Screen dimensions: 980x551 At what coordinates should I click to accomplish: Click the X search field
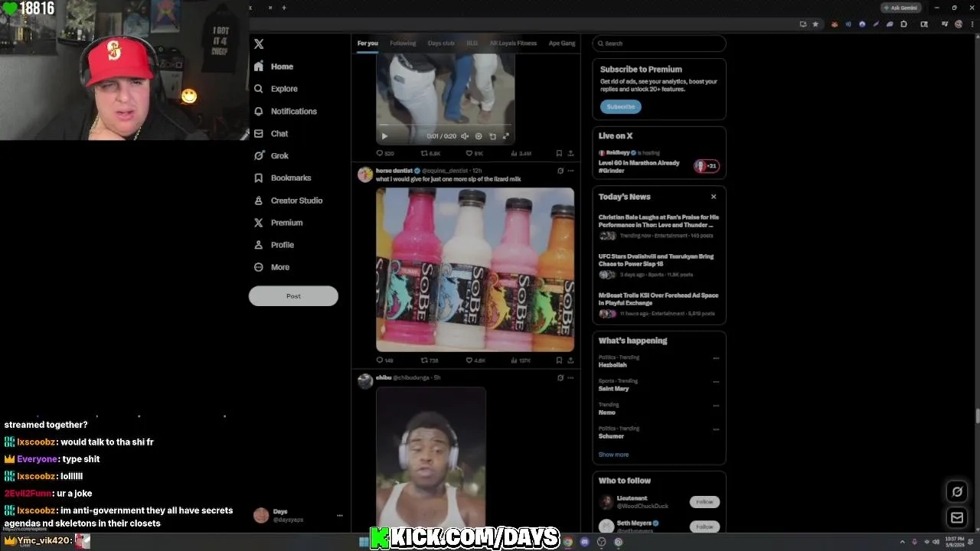click(x=659, y=44)
